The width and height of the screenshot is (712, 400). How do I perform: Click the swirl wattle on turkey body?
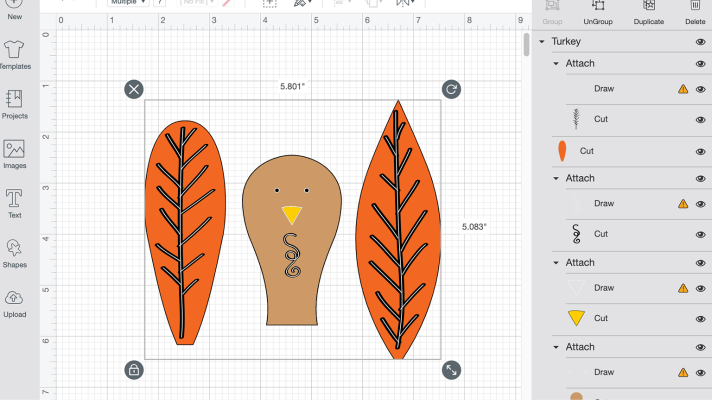[x=292, y=255]
